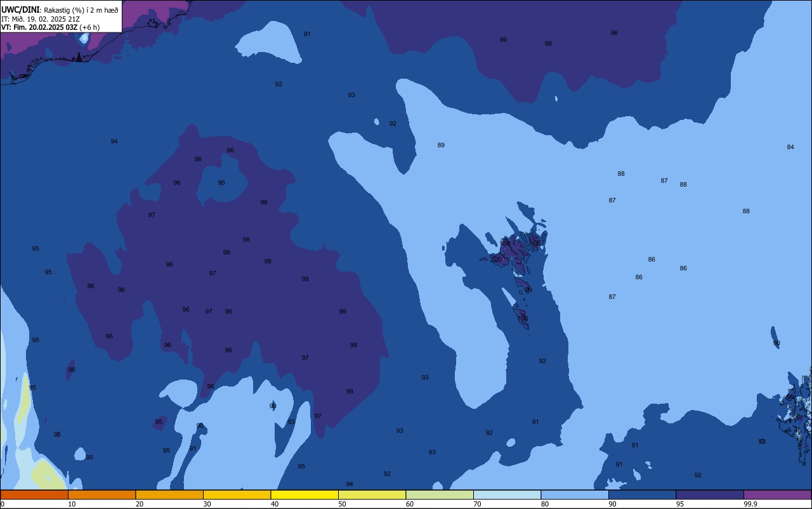Click the dark indigo 95–99.9 legend swatch
This screenshot has width=812, height=509.
tap(710, 494)
